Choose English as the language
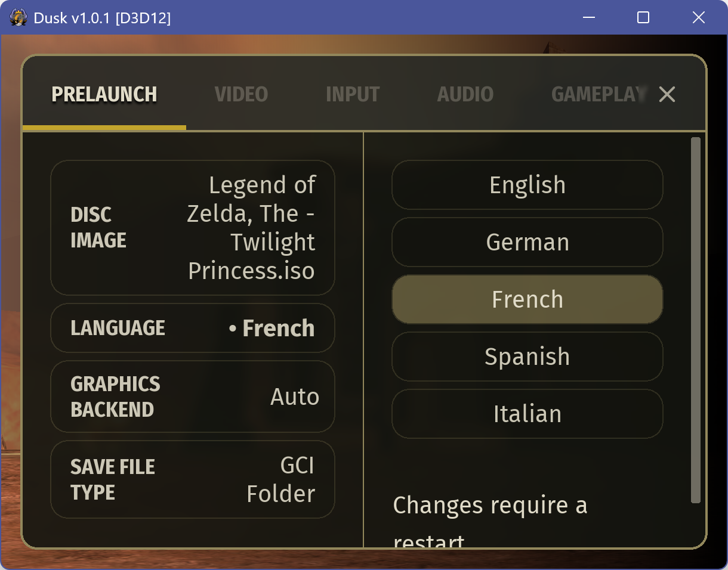Screen dimensions: 728x570 tap(528, 185)
